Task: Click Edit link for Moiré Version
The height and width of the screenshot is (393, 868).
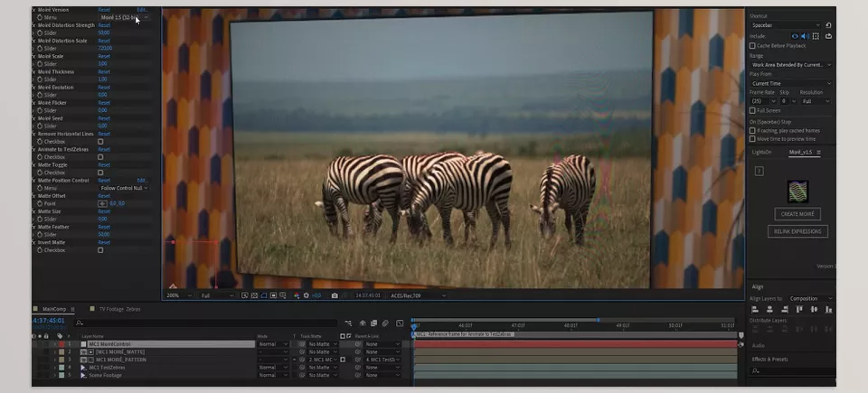Action: pos(142,10)
